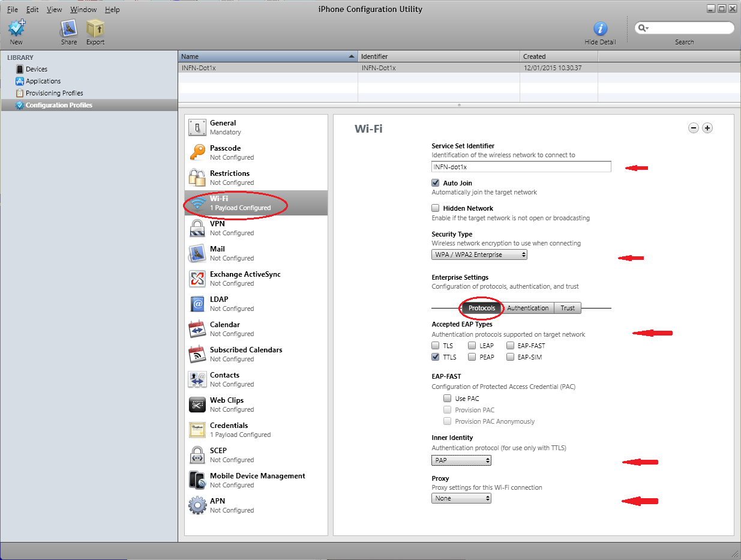The image size is (741, 560).
Task: Open the Help menu
Action: click(x=112, y=10)
